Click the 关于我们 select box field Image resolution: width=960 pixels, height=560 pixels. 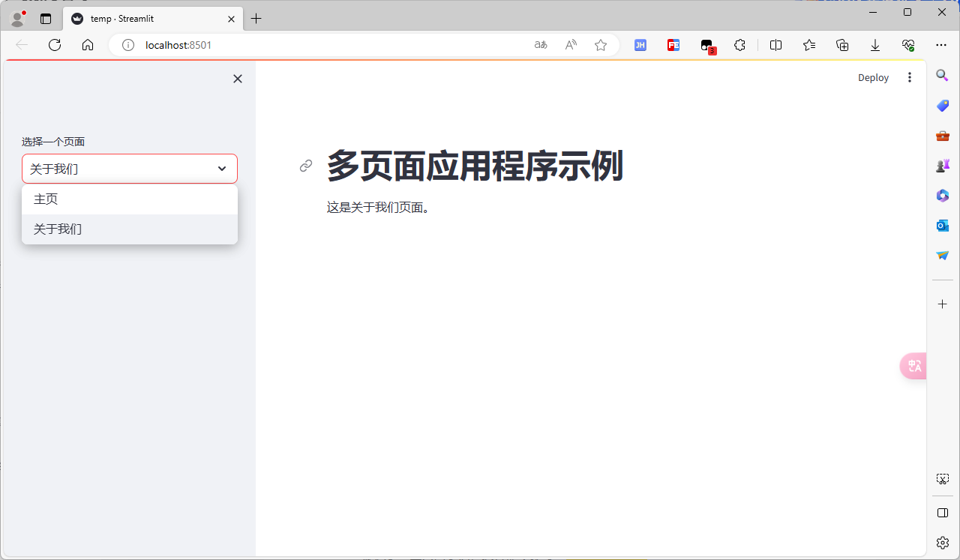click(x=120, y=169)
